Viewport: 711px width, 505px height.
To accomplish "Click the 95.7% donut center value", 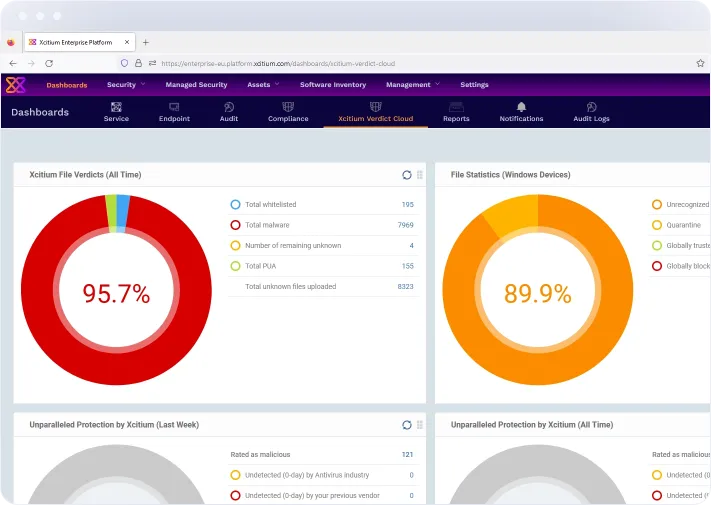I will (x=116, y=293).
